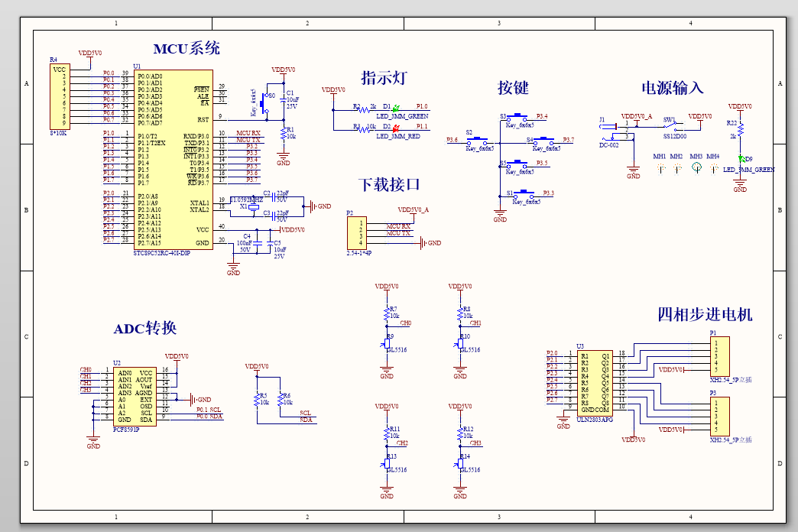Select mounting hole MH1

660,167
